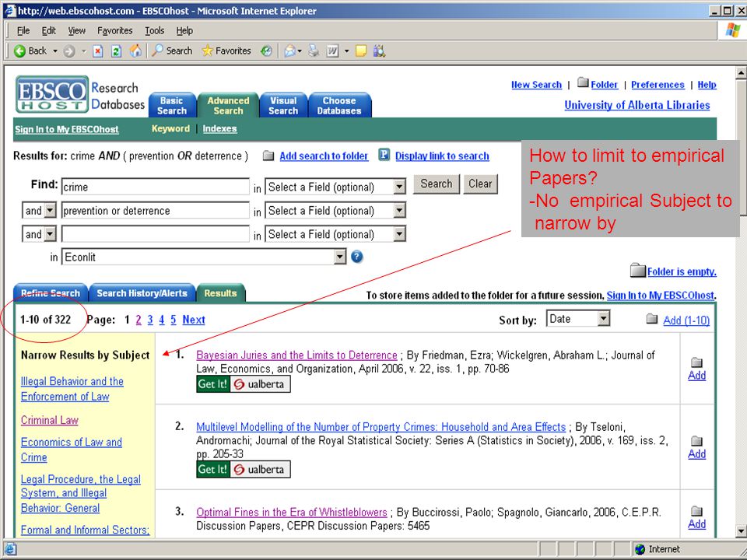
Task: Click the Edit with Word icon
Action: click(332, 51)
